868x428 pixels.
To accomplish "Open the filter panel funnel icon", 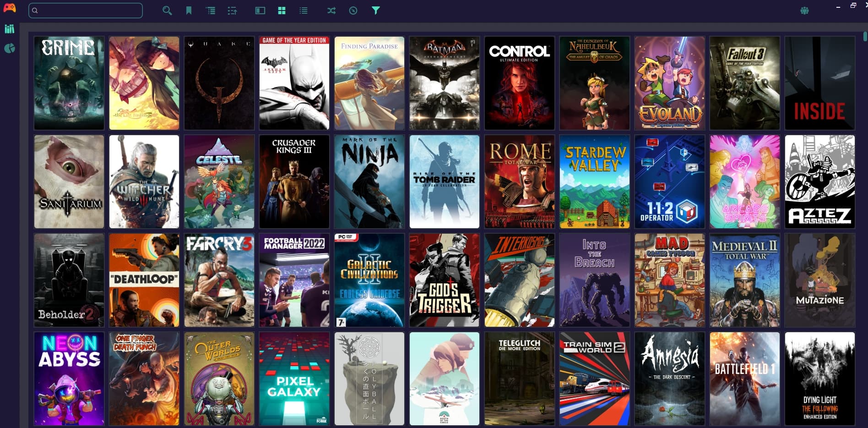I will (x=375, y=11).
